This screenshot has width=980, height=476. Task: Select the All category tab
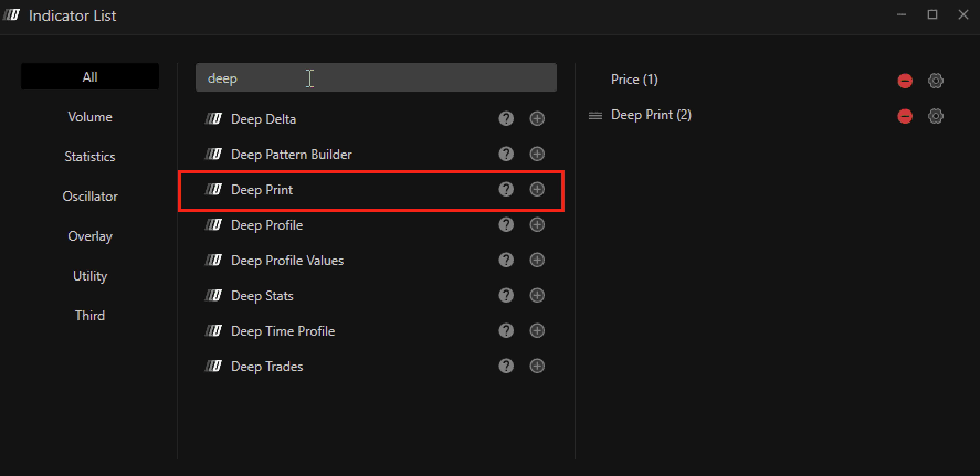(90, 77)
